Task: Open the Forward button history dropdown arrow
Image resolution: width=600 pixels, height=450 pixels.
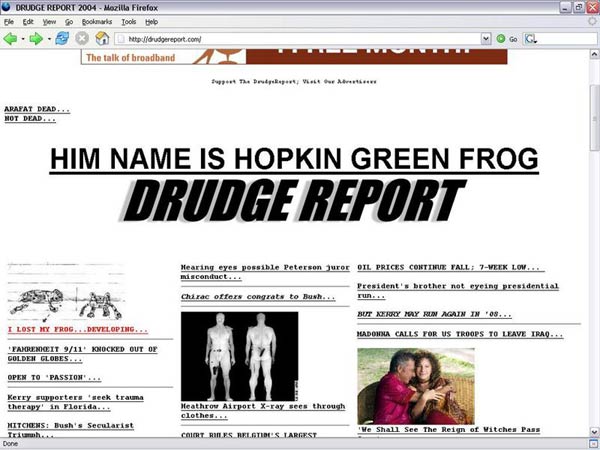Action: 49,39
